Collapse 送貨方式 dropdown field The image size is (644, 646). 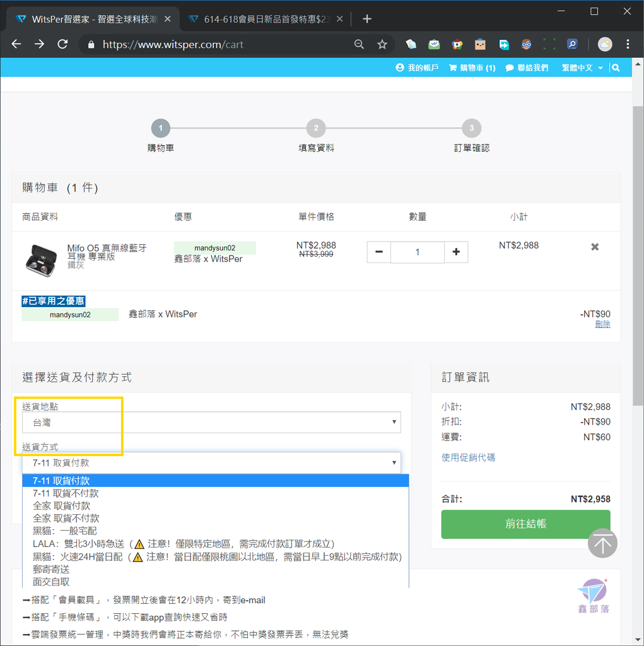[211, 462]
